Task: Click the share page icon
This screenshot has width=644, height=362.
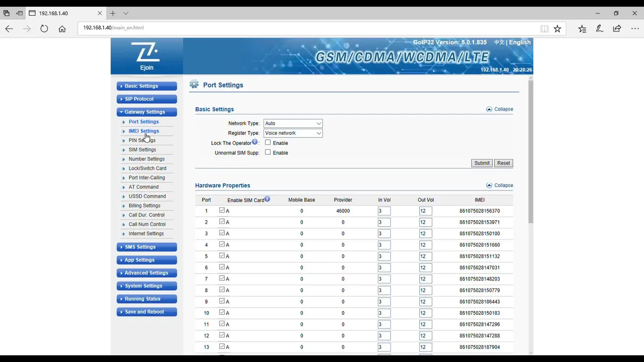Action: pos(617,29)
